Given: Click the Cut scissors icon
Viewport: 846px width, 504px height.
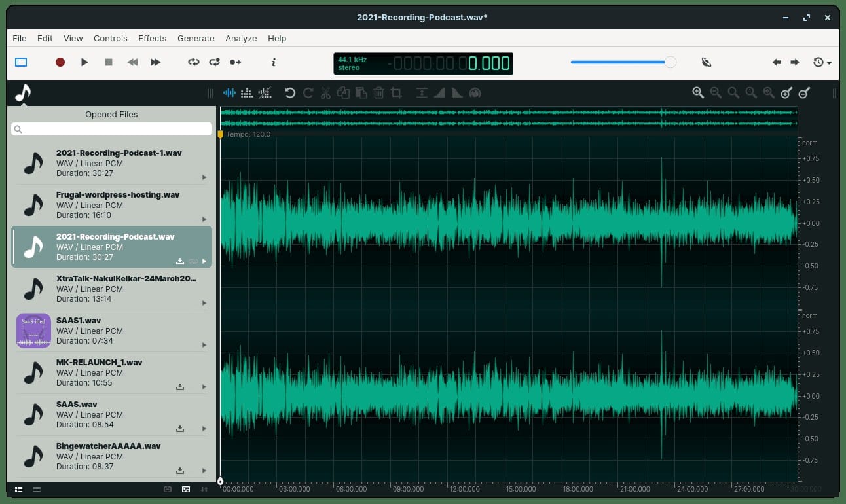Looking at the screenshot, I should [x=325, y=93].
